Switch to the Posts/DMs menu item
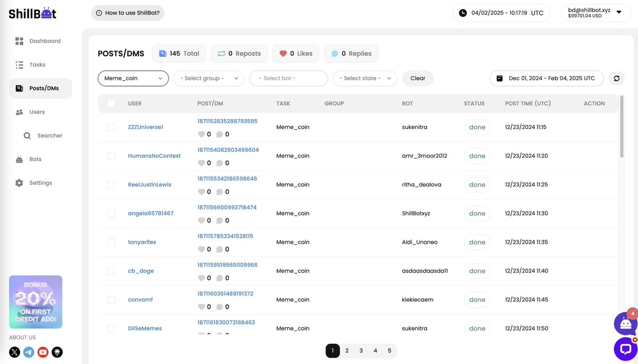The height and width of the screenshot is (364, 638). coord(44,88)
